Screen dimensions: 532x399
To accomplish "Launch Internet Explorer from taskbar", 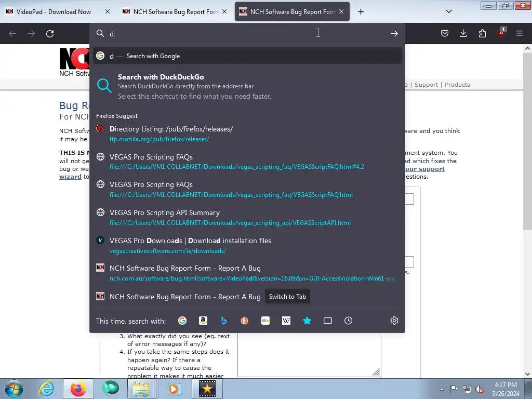I will tap(46, 389).
